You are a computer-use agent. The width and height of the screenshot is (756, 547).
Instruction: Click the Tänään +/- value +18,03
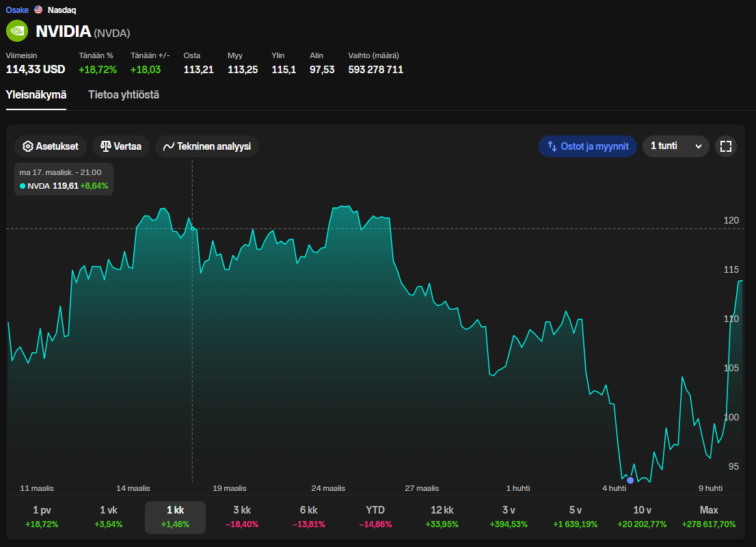tap(146, 70)
